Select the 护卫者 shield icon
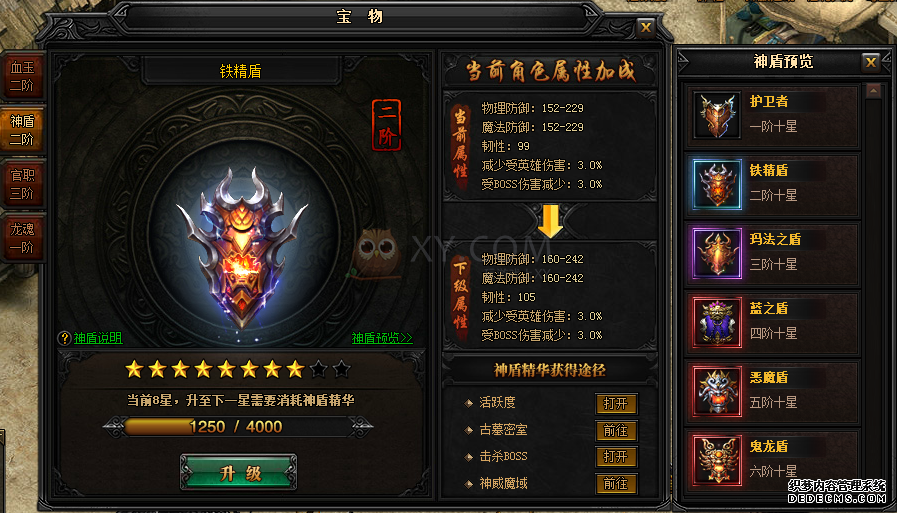 pyautogui.click(x=717, y=116)
